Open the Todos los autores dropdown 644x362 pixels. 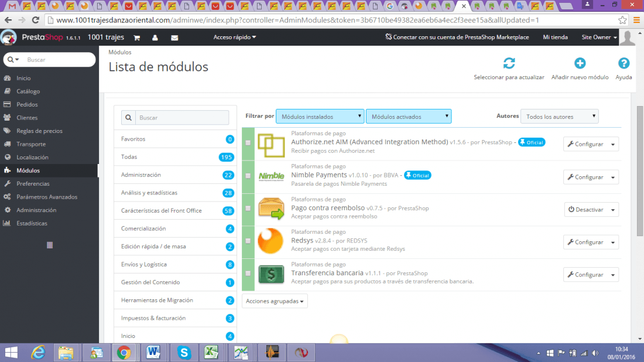(x=559, y=117)
